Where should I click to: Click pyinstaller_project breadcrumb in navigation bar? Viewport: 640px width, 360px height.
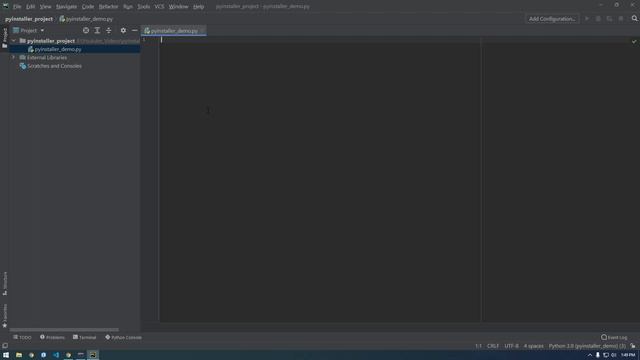point(29,19)
